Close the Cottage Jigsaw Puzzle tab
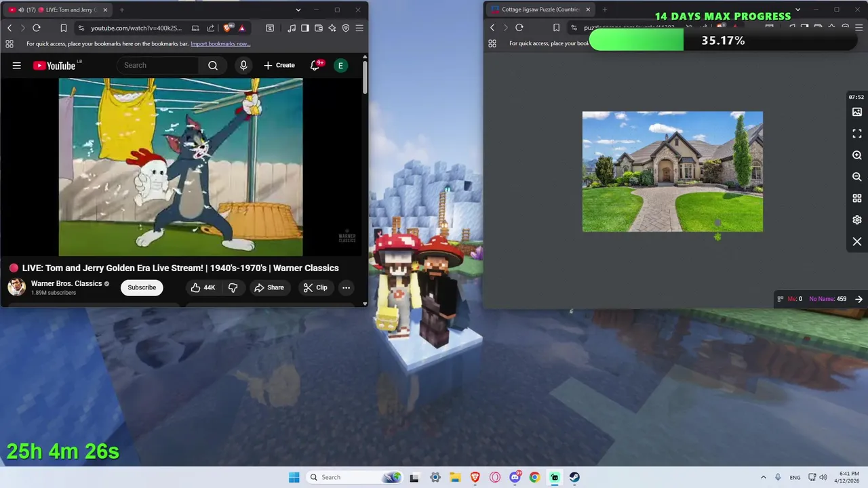Viewport: 868px width, 488px height. coord(588,9)
